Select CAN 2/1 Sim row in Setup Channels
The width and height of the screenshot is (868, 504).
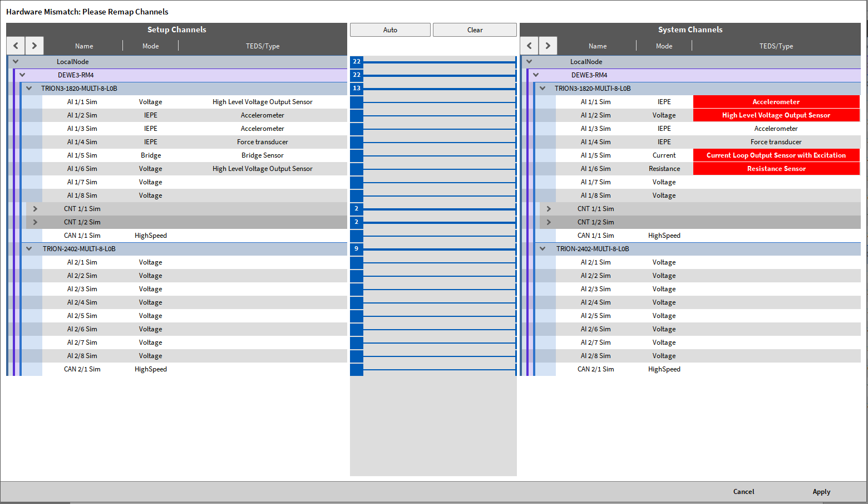coord(82,369)
